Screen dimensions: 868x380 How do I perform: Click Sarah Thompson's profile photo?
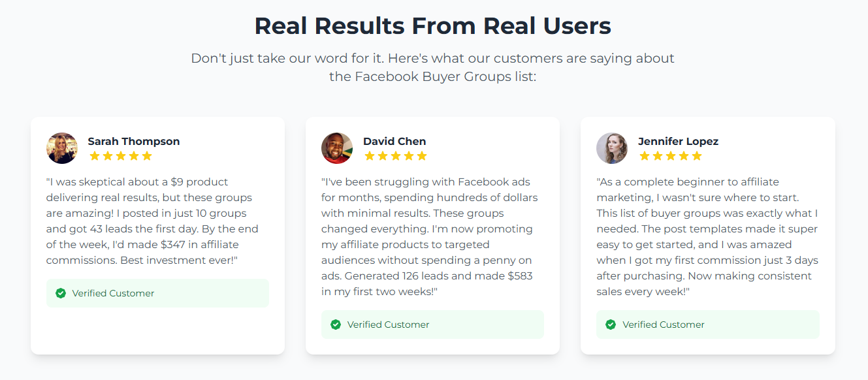pyautogui.click(x=62, y=148)
